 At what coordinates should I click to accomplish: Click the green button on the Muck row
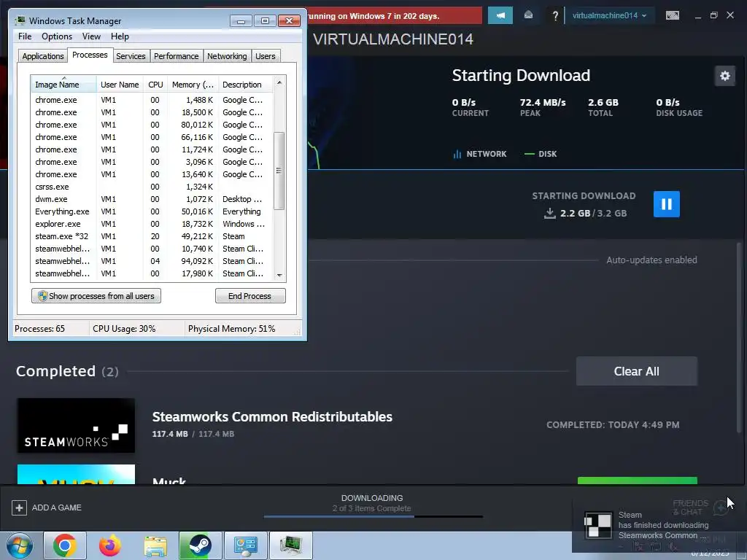(x=638, y=481)
